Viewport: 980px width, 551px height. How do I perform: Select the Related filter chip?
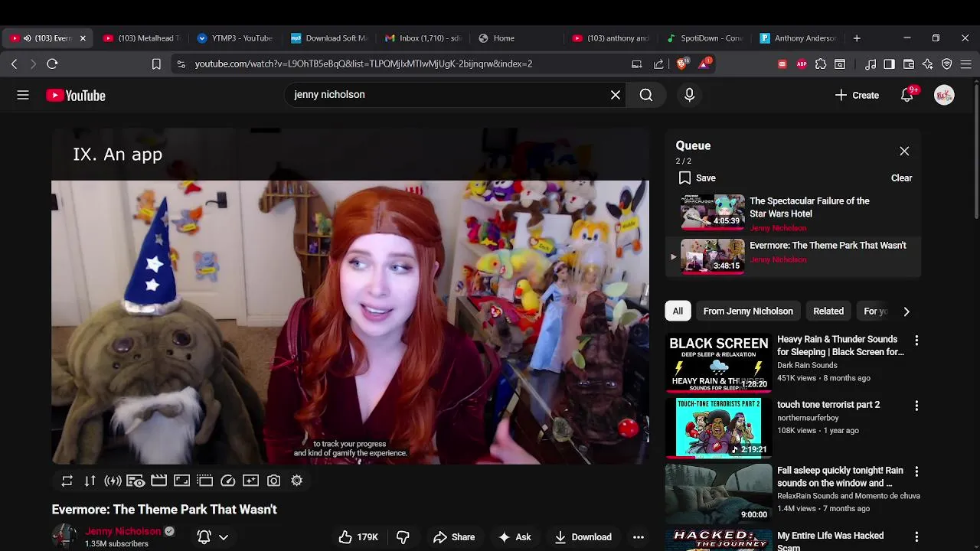(828, 311)
